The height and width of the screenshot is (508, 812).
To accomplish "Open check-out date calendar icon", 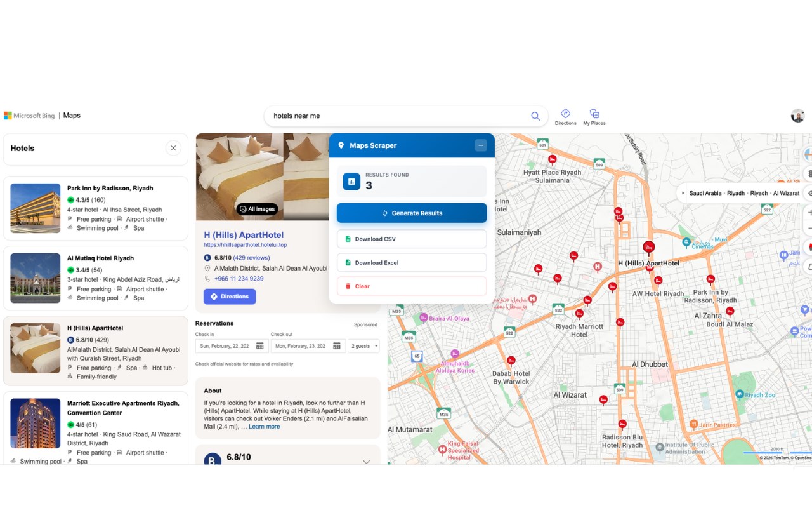I will coord(336,346).
